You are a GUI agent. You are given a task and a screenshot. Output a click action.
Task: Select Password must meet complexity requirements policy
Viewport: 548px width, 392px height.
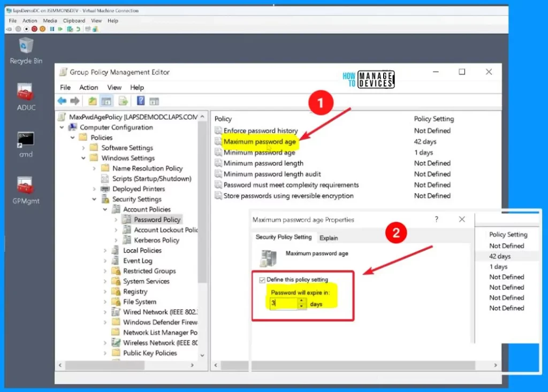(291, 185)
